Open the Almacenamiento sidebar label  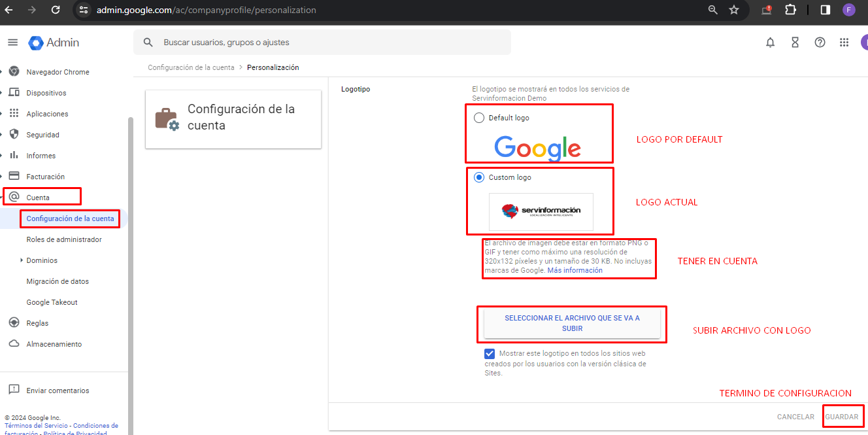point(54,344)
